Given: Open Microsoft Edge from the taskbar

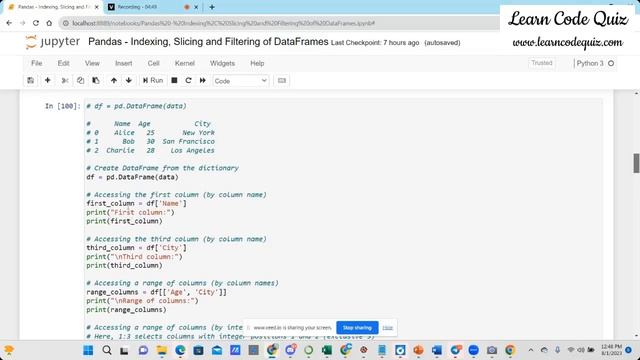Looking at the screenshot, I should [x=180, y=350].
